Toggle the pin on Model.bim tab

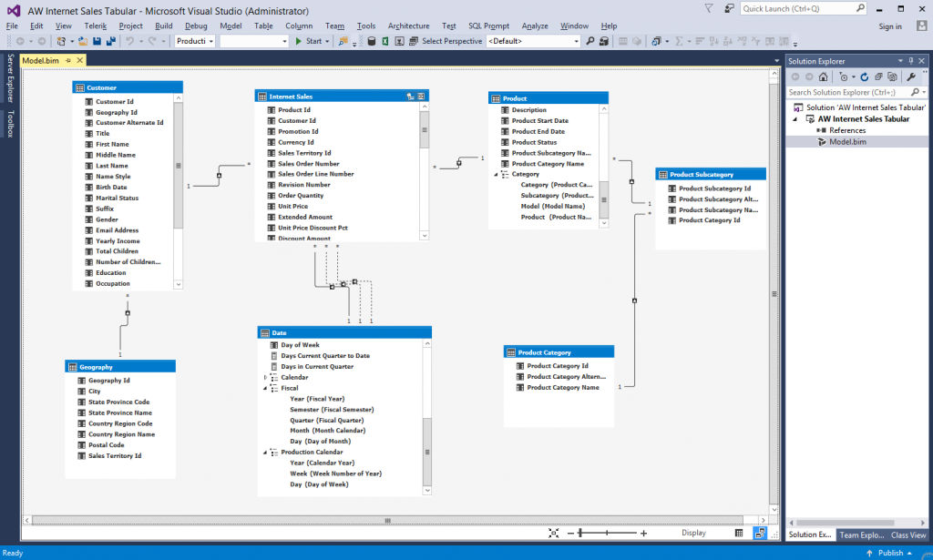[67, 61]
